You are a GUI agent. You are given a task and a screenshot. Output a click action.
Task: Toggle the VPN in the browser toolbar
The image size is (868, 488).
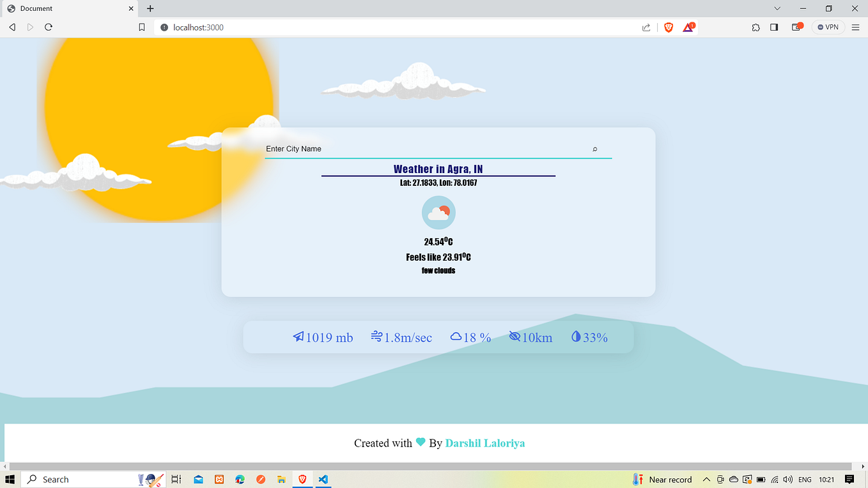[x=827, y=27]
